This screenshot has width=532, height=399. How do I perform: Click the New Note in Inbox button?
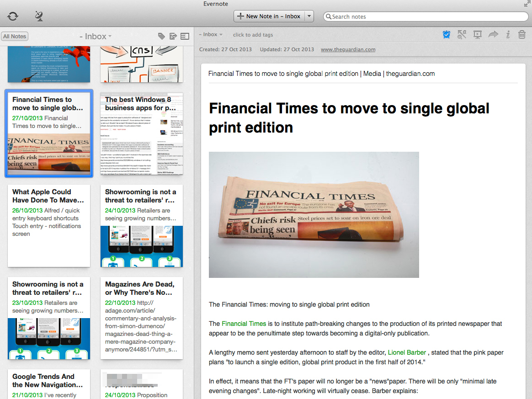(x=269, y=16)
